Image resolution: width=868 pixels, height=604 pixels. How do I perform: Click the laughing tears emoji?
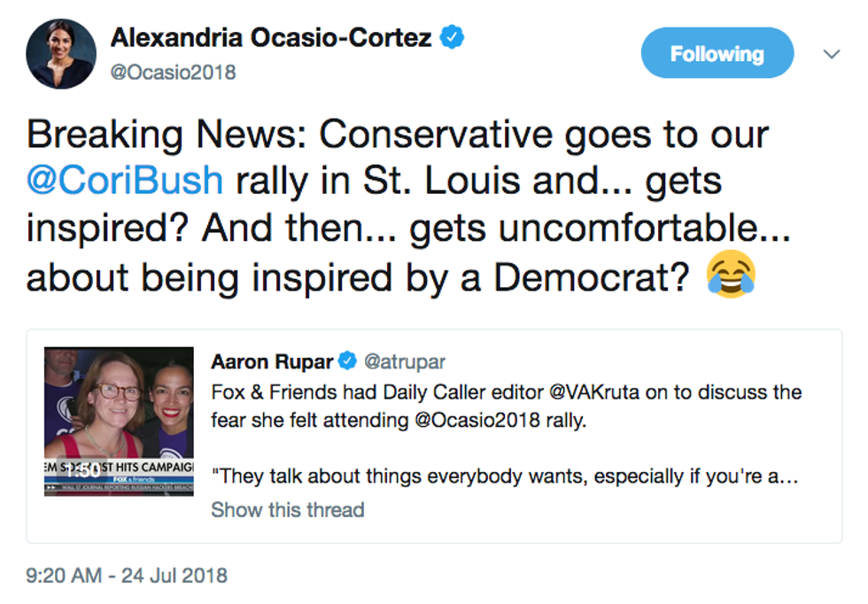[730, 275]
